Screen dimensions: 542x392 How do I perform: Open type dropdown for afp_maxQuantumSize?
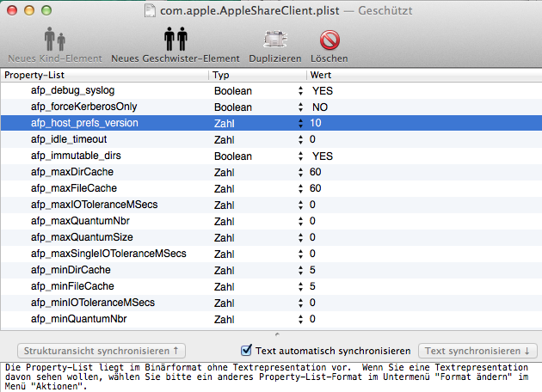(300, 237)
